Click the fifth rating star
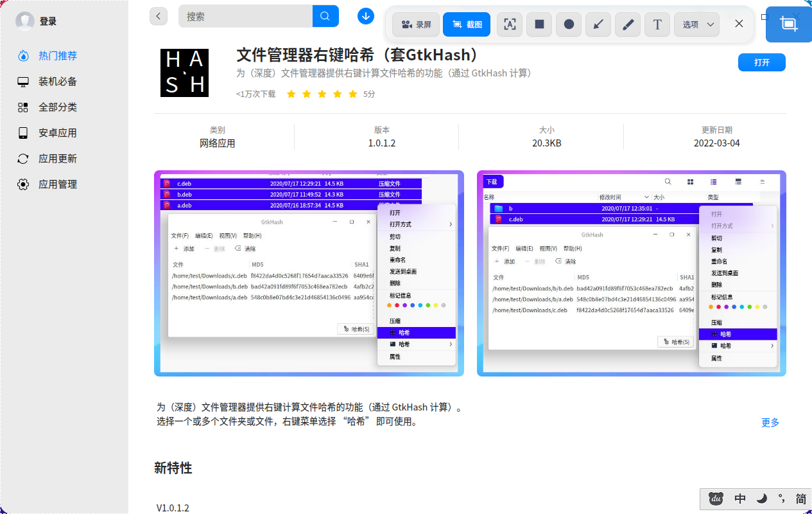812x514 pixels. pyautogui.click(x=352, y=93)
